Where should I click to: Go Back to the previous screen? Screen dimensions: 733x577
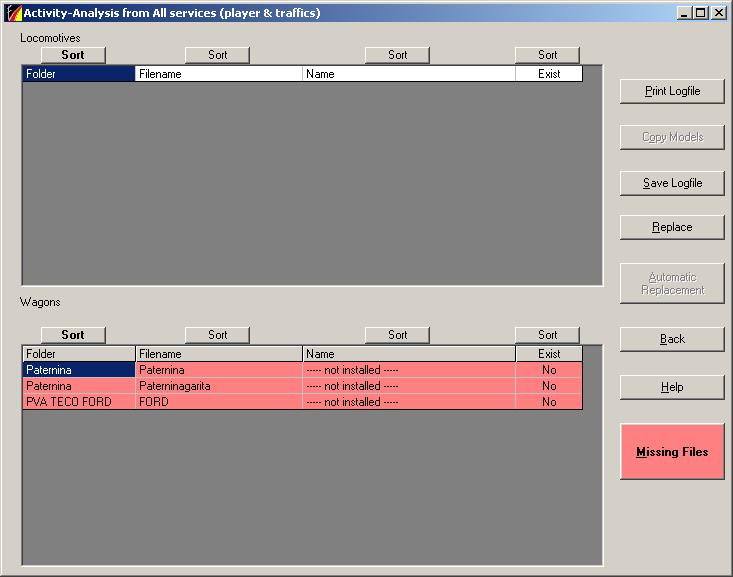(672, 339)
